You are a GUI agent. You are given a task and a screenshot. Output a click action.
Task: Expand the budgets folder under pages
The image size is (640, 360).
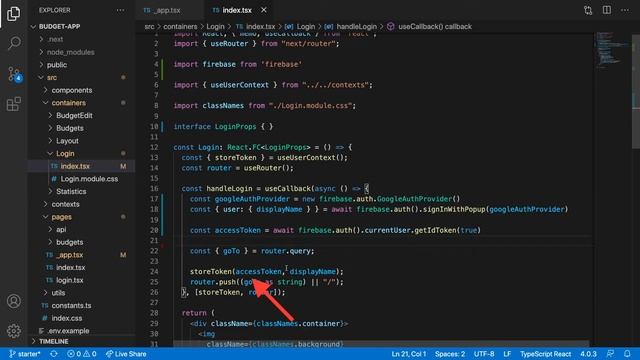82,242
